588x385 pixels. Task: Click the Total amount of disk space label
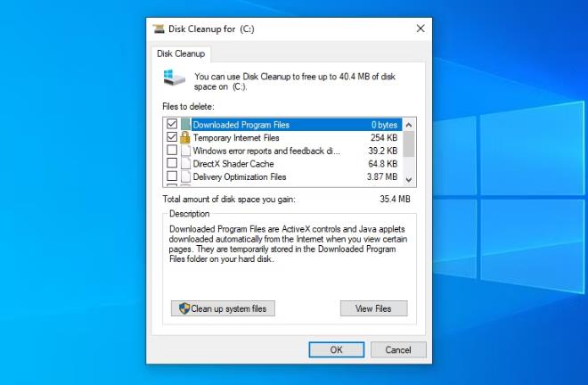(x=229, y=200)
